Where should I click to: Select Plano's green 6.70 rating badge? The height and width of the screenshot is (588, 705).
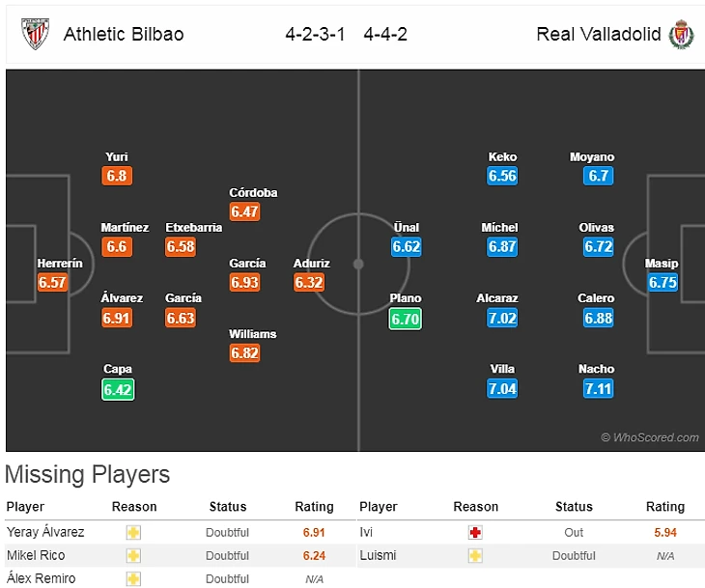tap(406, 319)
